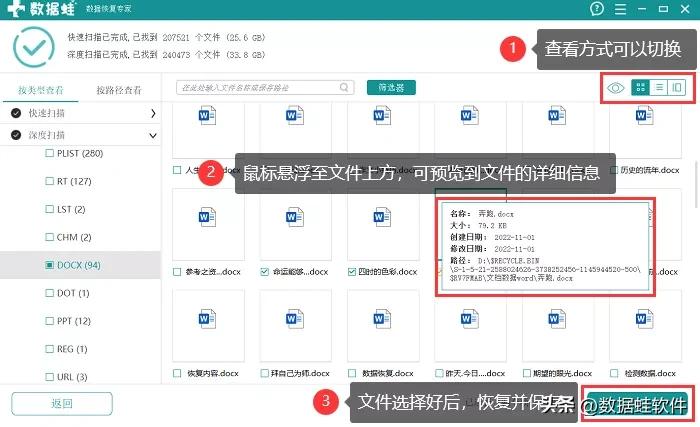This screenshot has width=700, height=427.
Task: Switch to detail column view mode
Action: [676, 88]
